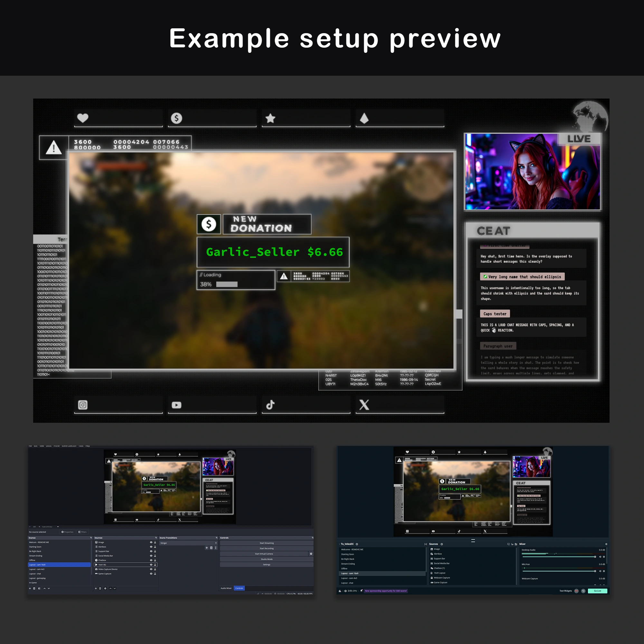Remove selected scene using OBS Scenes trash icon
This screenshot has width=644, height=644.
(x=34, y=588)
